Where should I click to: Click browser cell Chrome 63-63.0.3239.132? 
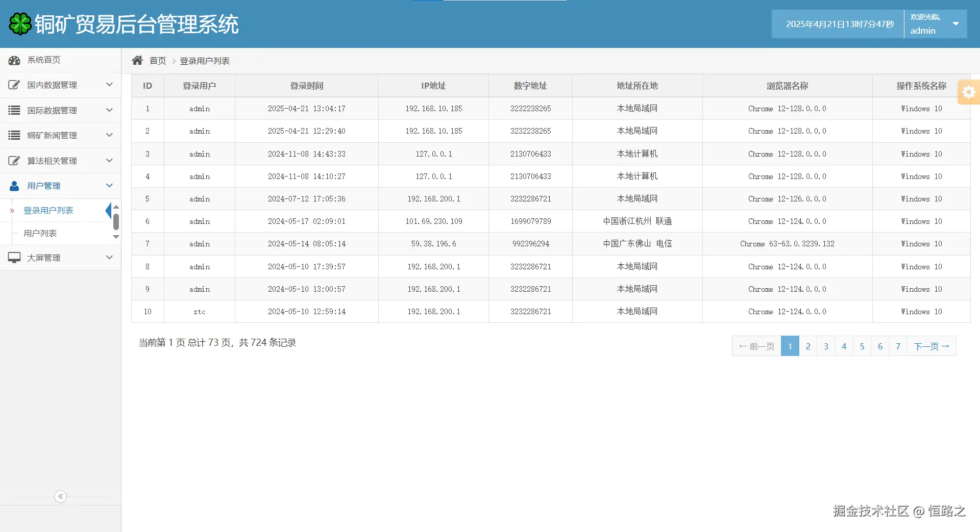click(788, 244)
